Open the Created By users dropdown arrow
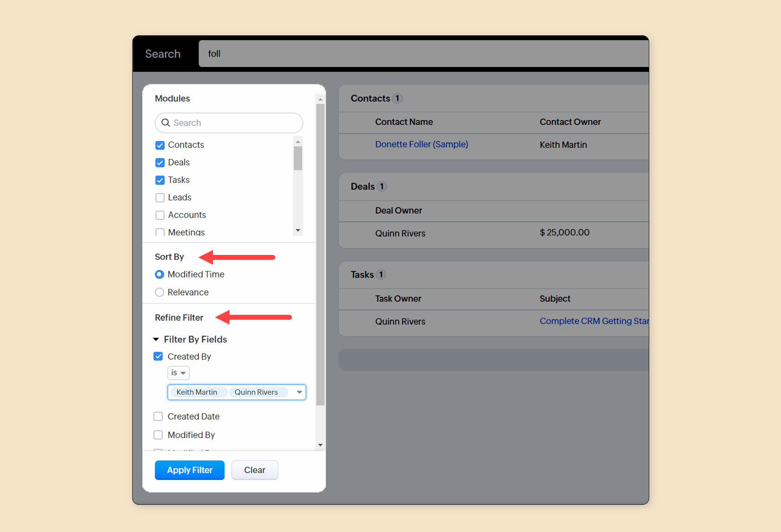This screenshot has height=532, width=781. (x=299, y=392)
